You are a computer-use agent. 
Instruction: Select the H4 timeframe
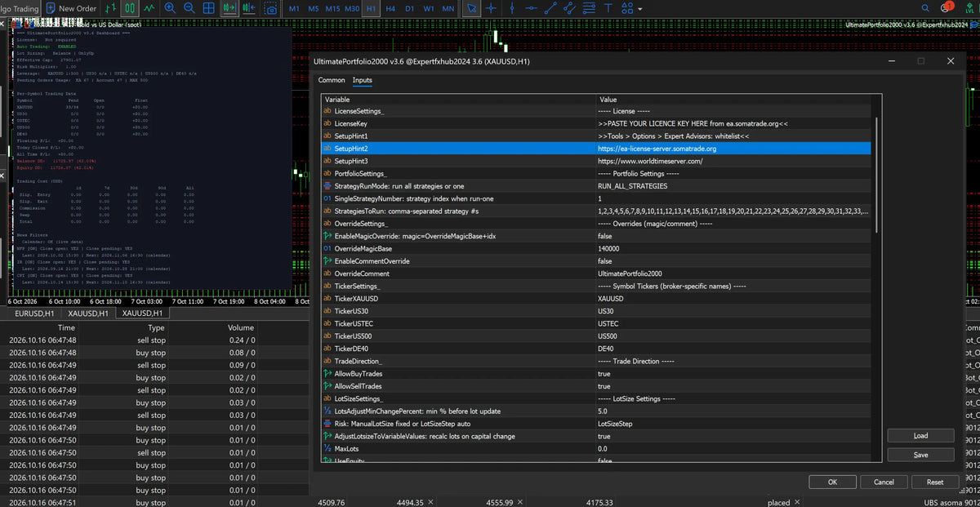point(391,8)
